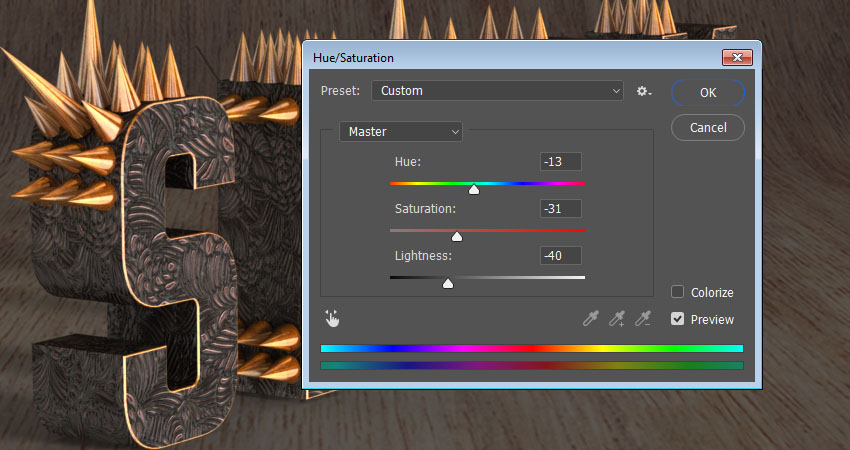
Task: Select the Subtract from Sample eyedropper
Action: click(x=643, y=318)
